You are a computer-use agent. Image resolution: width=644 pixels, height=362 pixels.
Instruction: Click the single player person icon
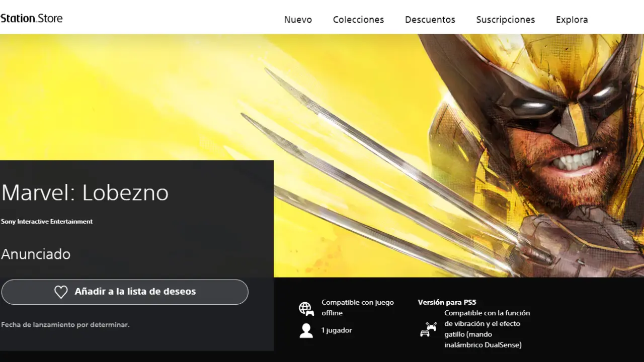[x=306, y=330]
